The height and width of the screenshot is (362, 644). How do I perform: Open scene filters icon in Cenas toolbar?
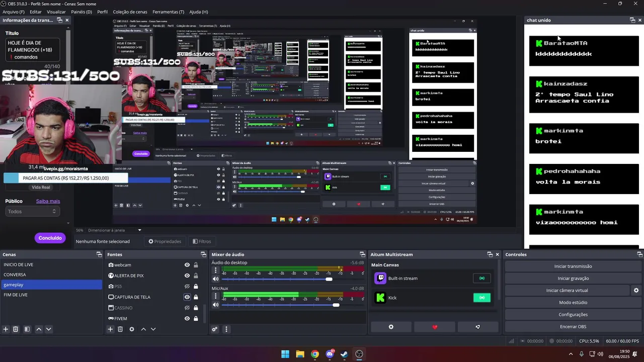point(27,329)
